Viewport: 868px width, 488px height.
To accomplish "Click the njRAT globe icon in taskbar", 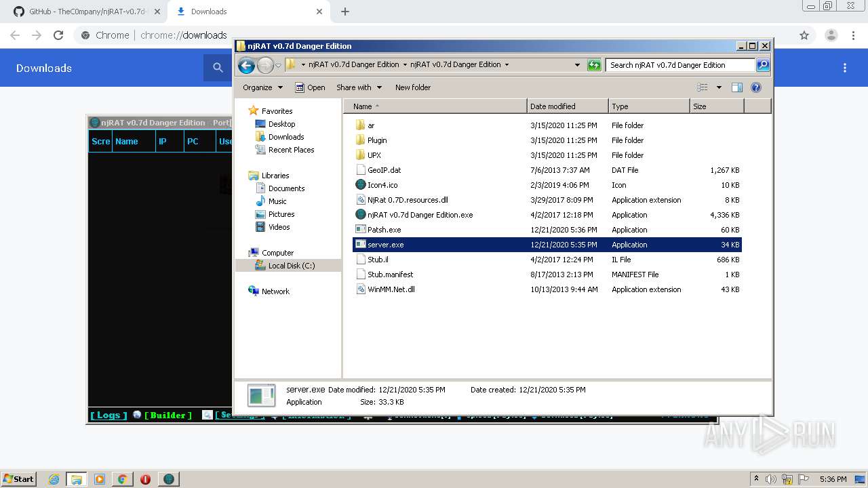I will [x=169, y=479].
